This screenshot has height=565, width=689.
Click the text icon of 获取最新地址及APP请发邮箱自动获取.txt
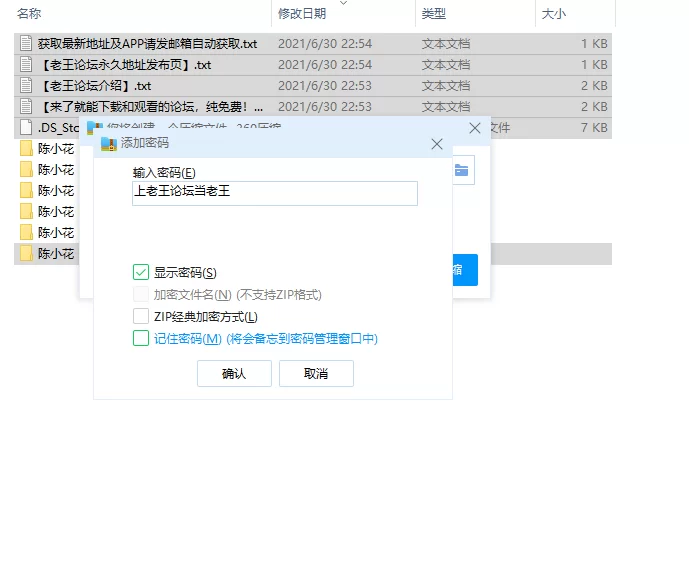pyautogui.click(x=26, y=43)
